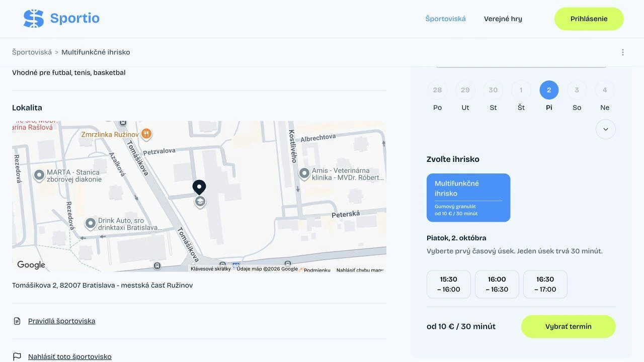Viewport: 644px width, 362px height.
Task: Click the Drink Auto map marker
Action: pos(91,224)
